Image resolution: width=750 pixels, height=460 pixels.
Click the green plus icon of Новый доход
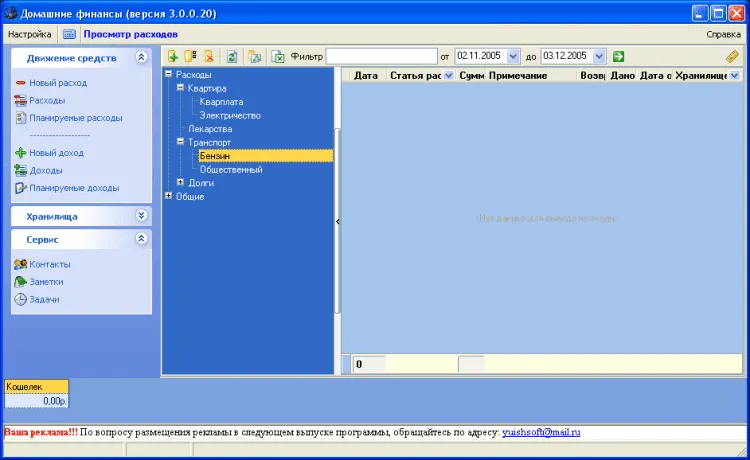(x=21, y=153)
